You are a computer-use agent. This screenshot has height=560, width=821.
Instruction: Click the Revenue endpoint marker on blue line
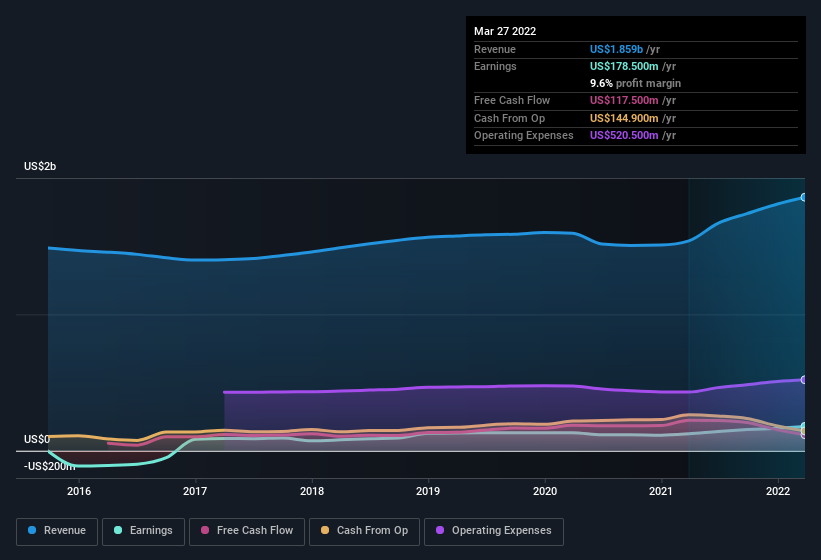(x=804, y=197)
